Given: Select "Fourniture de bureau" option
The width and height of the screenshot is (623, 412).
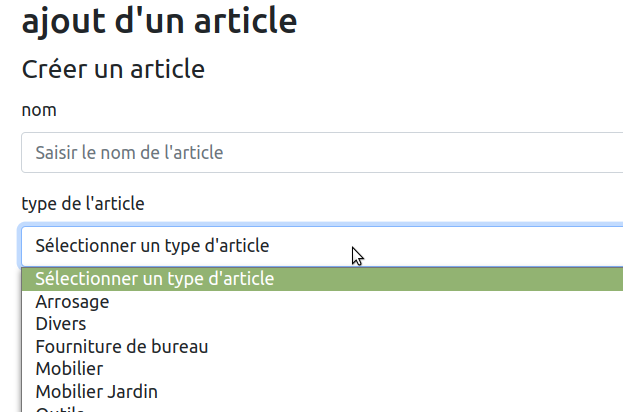Looking at the screenshot, I should 122,347.
